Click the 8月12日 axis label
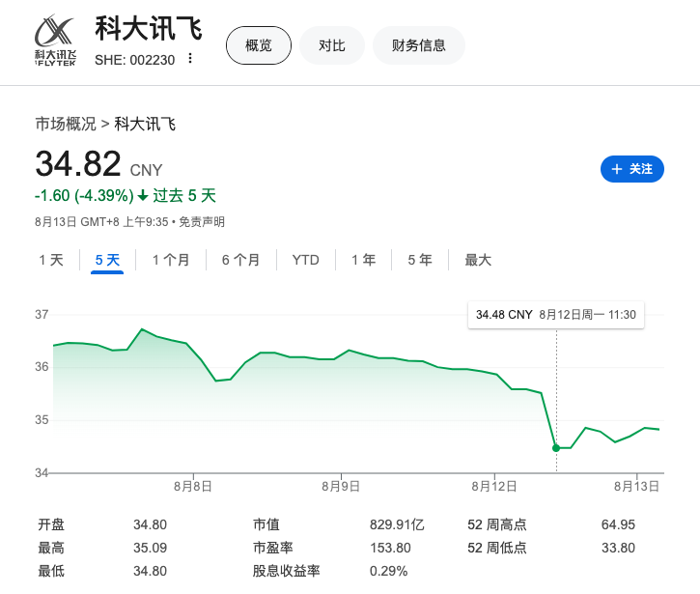700x594 pixels. [x=494, y=487]
